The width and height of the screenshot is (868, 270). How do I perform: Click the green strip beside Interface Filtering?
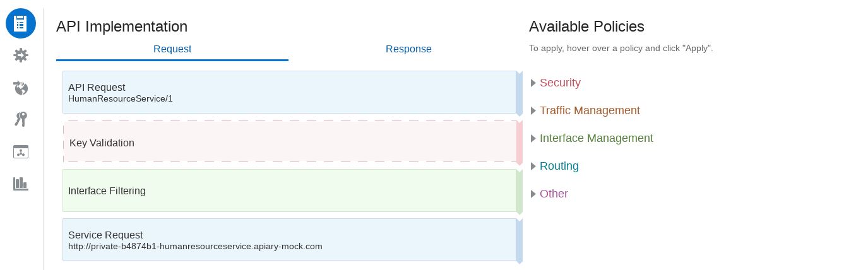520,191
